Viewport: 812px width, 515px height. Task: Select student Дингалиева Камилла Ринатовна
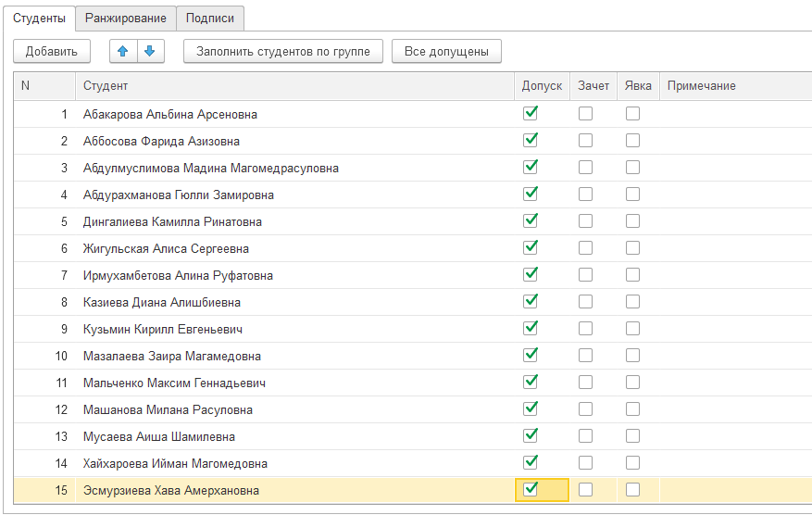click(x=172, y=221)
